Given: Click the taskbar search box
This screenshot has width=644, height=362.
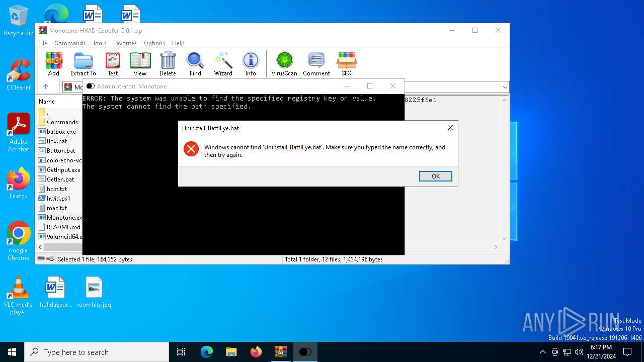Looking at the screenshot, I should pyautogui.click(x=97, y=352).
